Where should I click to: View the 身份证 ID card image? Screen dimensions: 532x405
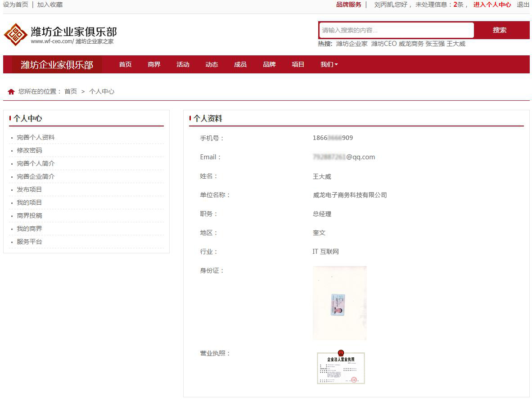point(340,302)
